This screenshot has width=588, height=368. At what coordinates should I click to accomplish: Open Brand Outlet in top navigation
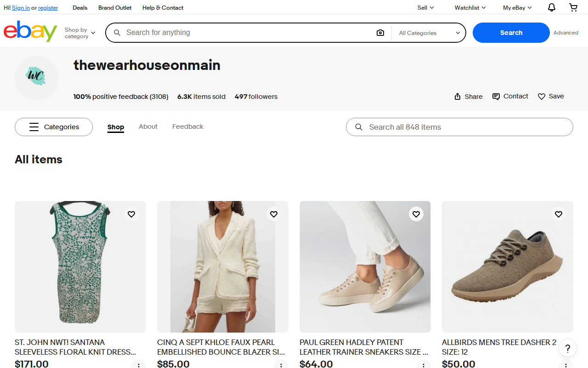point(115,7)
